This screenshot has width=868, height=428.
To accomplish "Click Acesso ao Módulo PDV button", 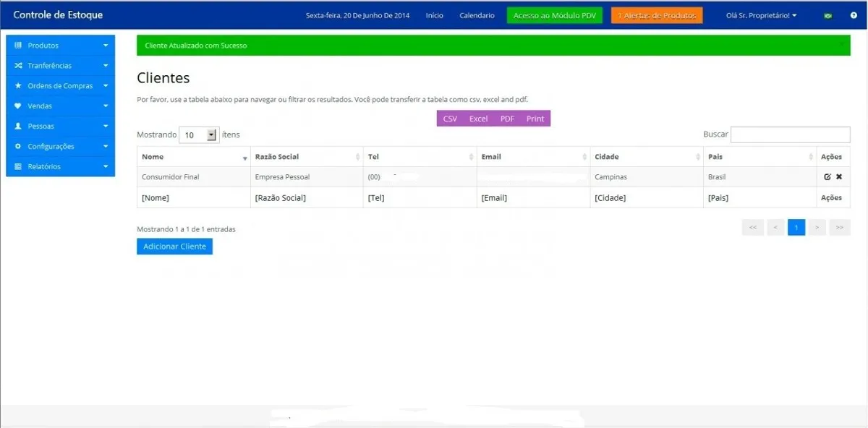I will [x=554, y=15].
